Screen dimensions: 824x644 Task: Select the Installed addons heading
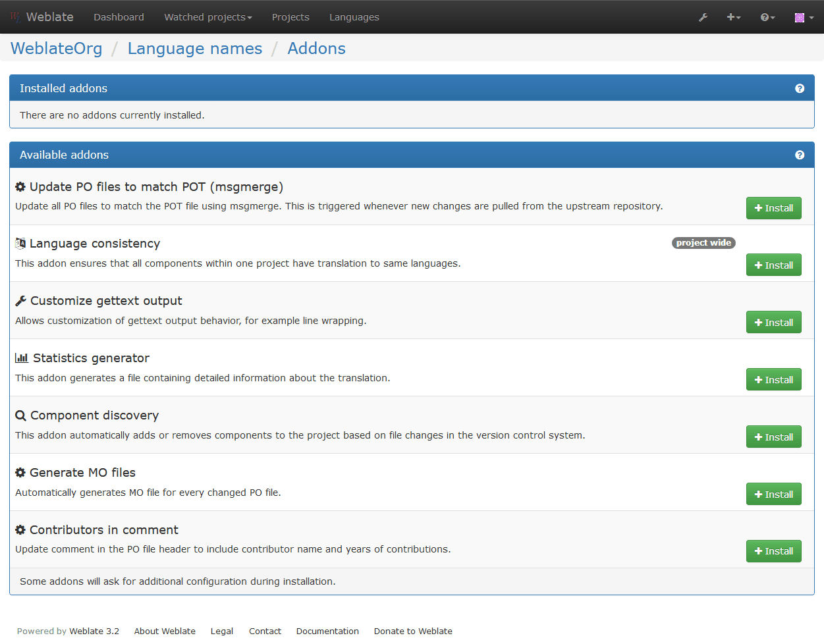coord(63,88)
